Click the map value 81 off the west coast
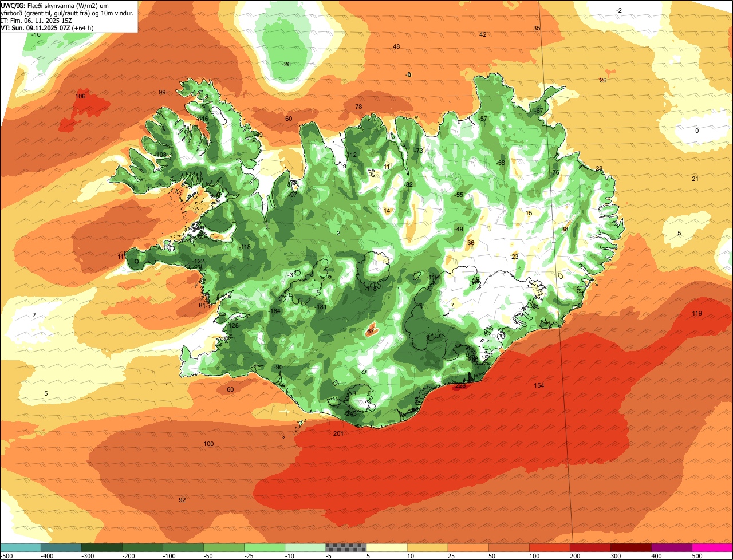This screenshot has width=733, height=560. 202,305
